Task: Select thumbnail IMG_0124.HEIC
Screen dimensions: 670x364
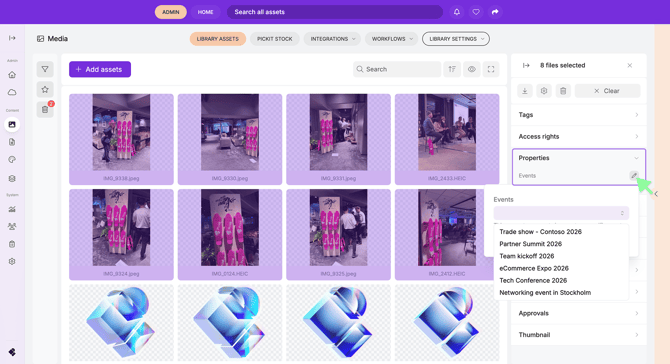Action: pyautogui.click(x=230, y=235)
